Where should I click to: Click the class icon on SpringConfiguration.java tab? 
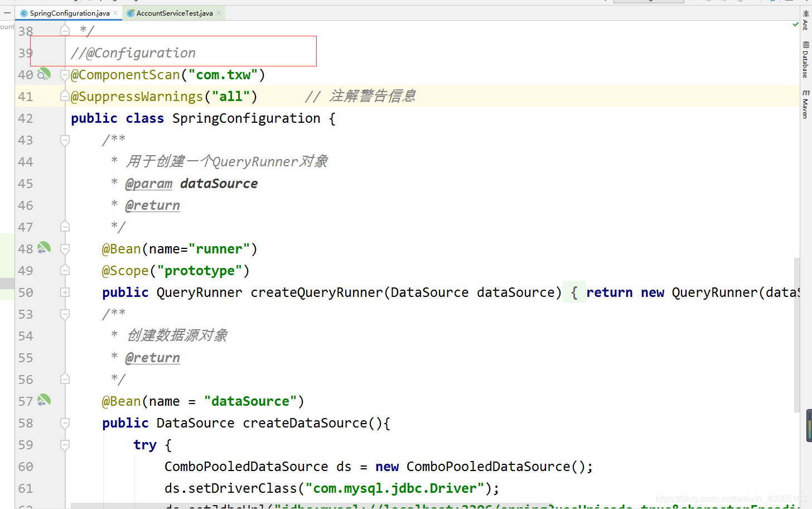point(24,13)
